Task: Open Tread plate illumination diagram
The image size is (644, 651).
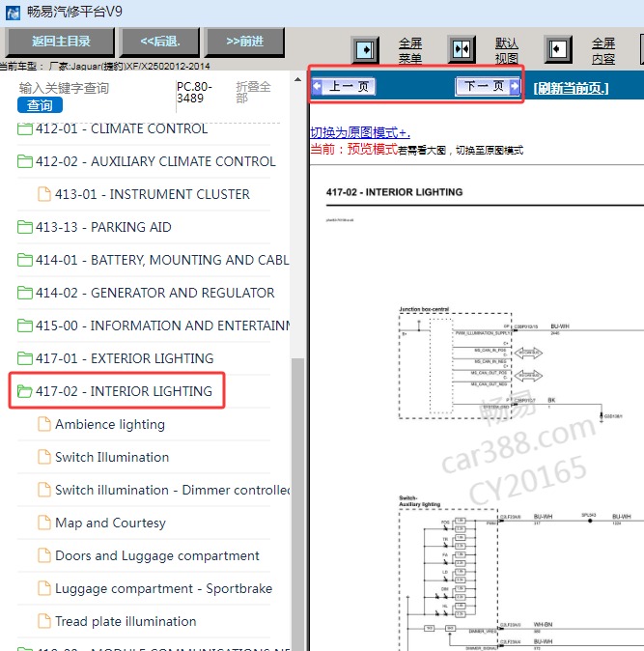Action: pos(126,621)
